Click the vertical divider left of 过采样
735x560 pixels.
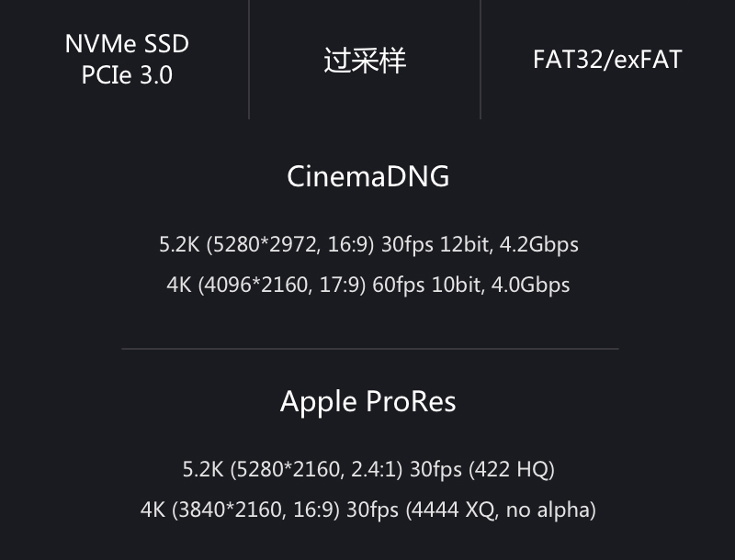point(249,61)
